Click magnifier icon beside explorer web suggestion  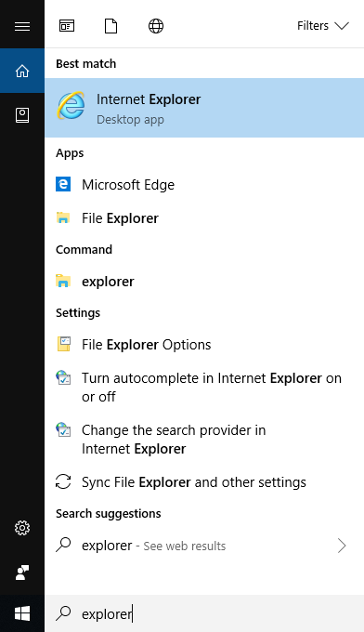click(63, 545)
